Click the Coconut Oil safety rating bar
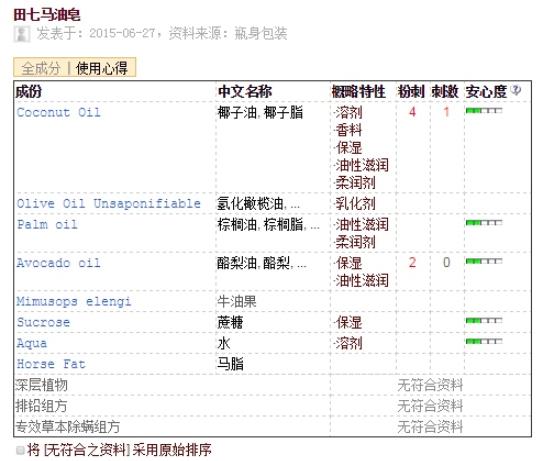Viewport: 542px width, 461px height. [x=484, y=111]
